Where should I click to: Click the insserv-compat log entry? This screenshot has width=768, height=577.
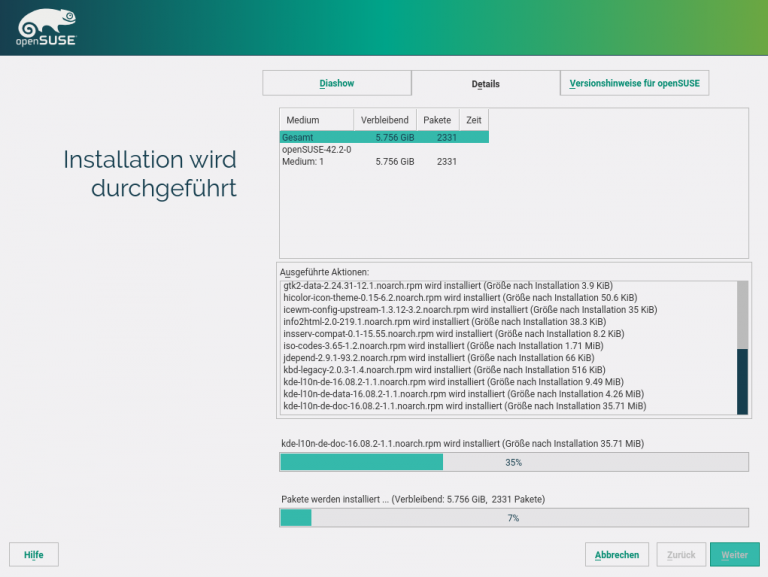pos(454,334)
